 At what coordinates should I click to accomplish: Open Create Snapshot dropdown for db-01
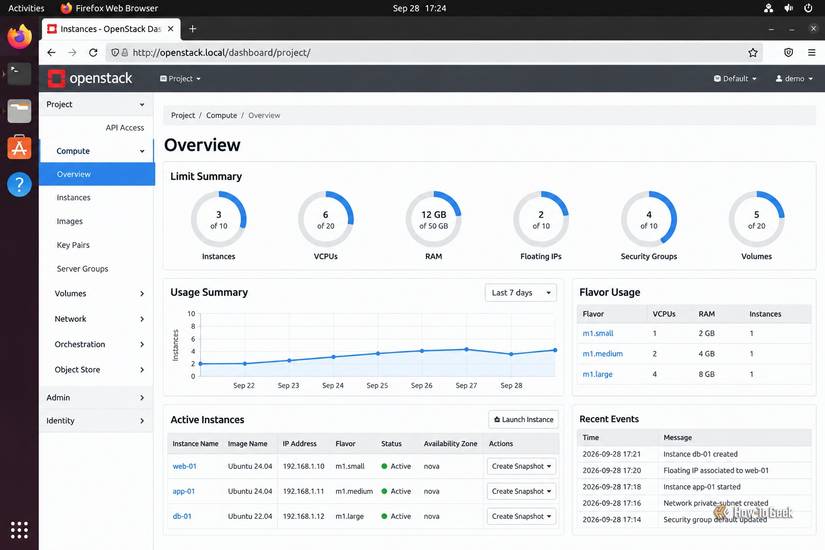pos(521,516)
